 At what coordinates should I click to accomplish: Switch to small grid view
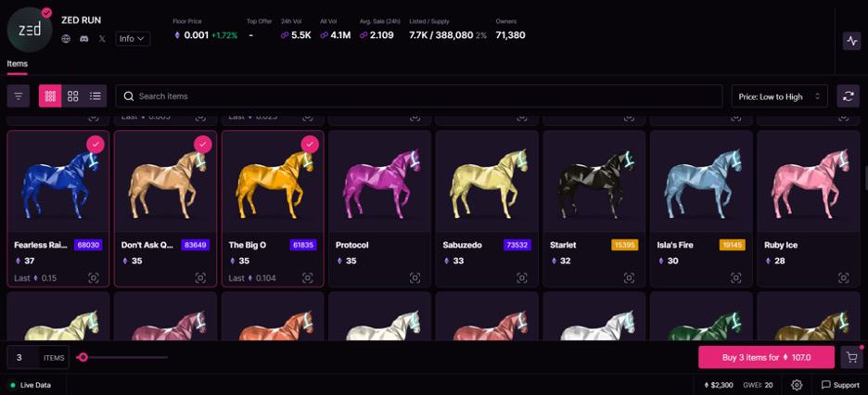point(50,96)
